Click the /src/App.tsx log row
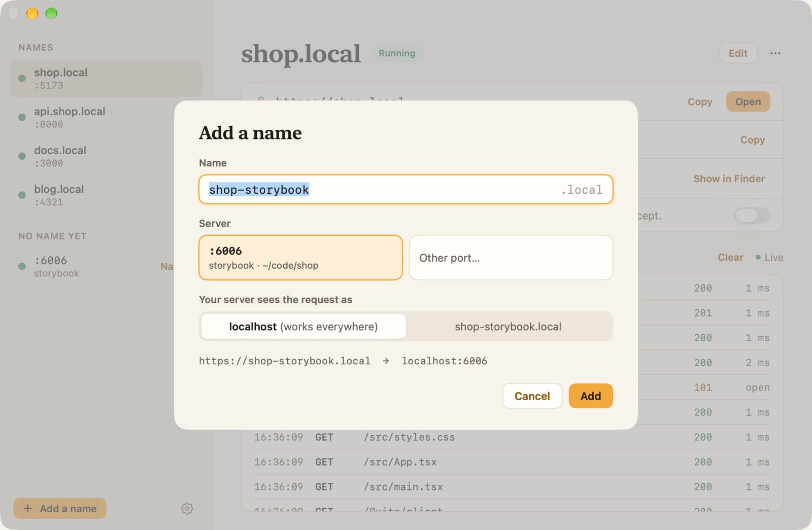This screenshot has width=812, height=530. [512, 462]
